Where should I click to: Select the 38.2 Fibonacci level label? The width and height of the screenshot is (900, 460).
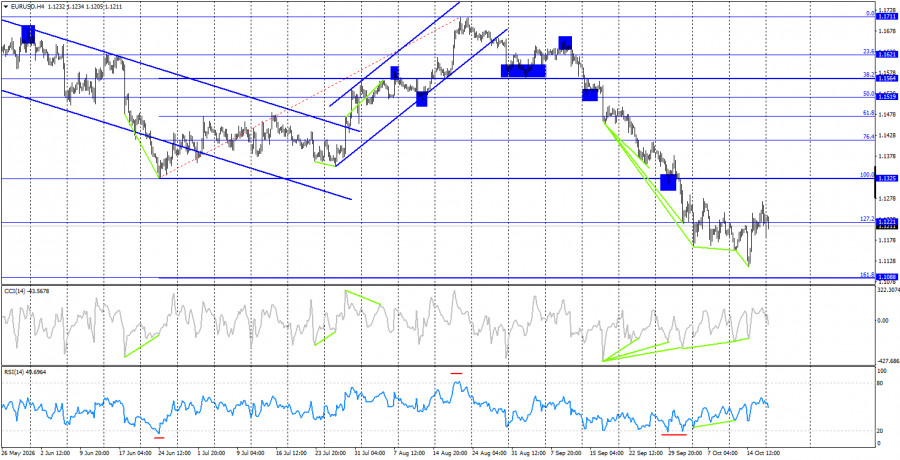click(x=868, y=75)
